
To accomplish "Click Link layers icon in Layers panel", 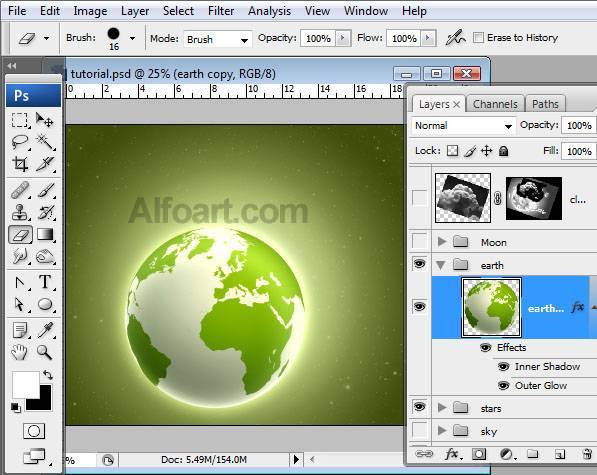I will [x=424, y=454].
